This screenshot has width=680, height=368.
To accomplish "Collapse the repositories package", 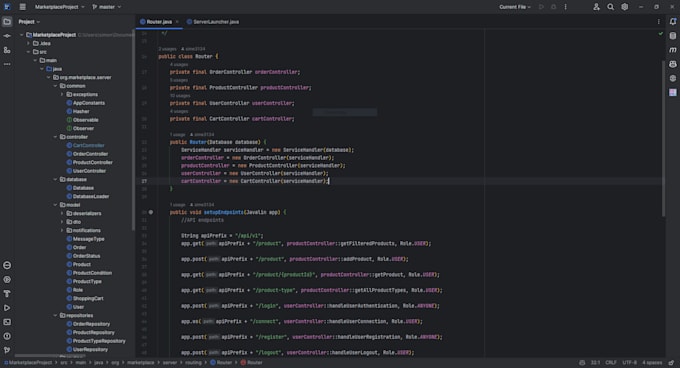I will (56, 316).
